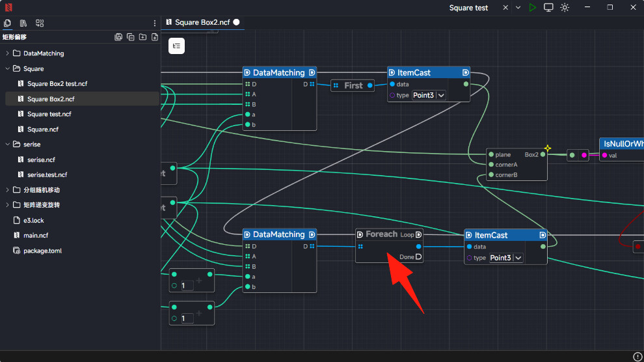Open the explorer panel's three-dot menu
This screenshot has width=644, height=362.
[x=154, y=23]
